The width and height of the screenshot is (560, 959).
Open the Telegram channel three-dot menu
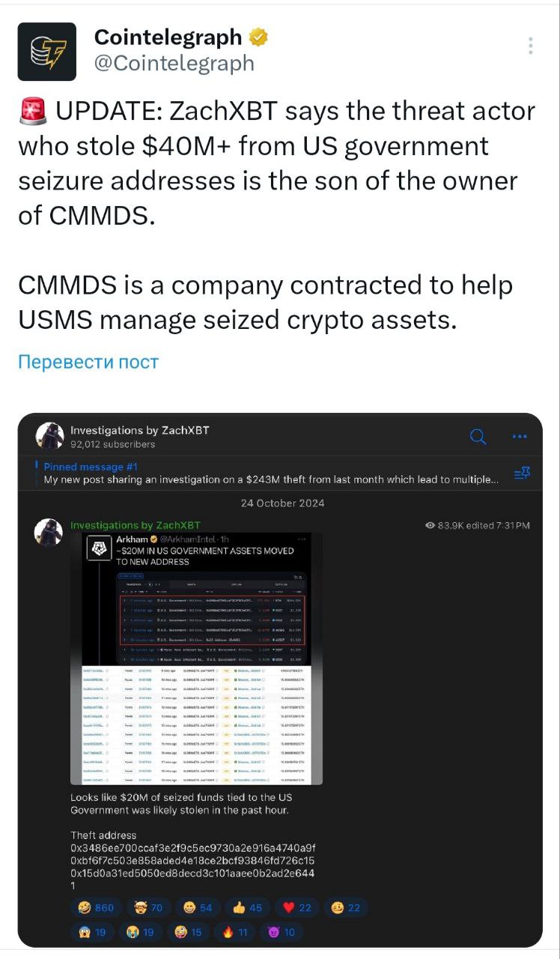pos(521,435)
